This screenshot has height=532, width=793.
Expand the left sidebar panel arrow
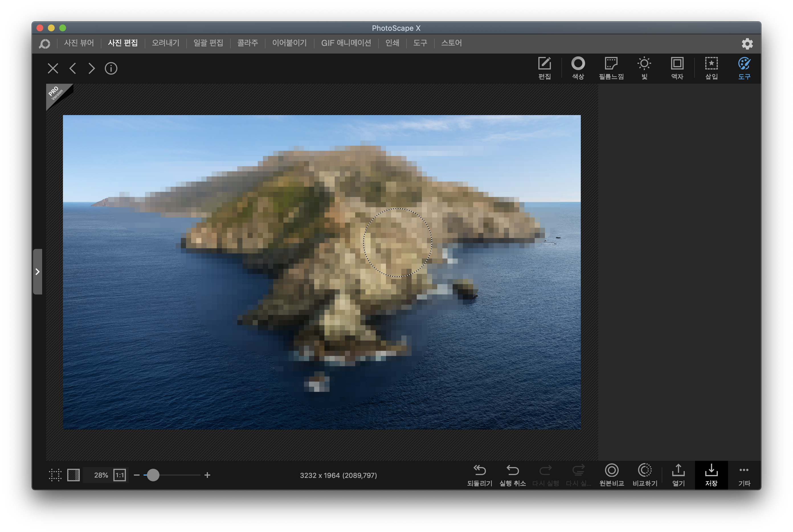coord(38,272)
